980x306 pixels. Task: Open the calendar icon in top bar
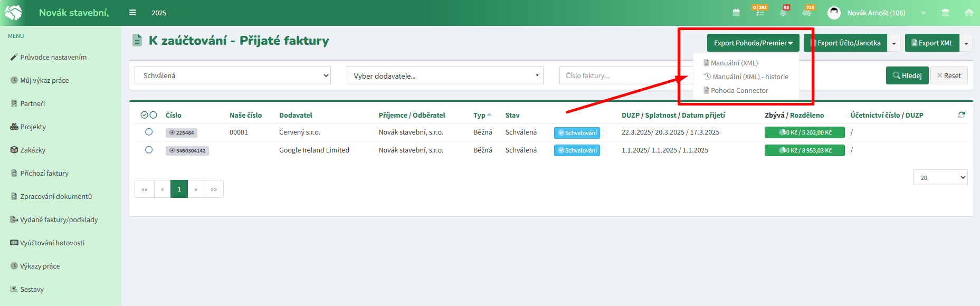736,13
